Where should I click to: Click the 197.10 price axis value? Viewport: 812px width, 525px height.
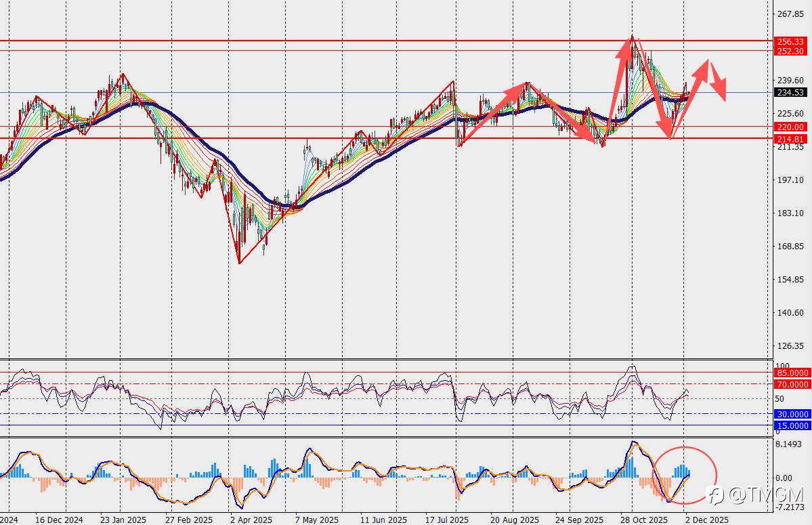(x=791, y=180)
